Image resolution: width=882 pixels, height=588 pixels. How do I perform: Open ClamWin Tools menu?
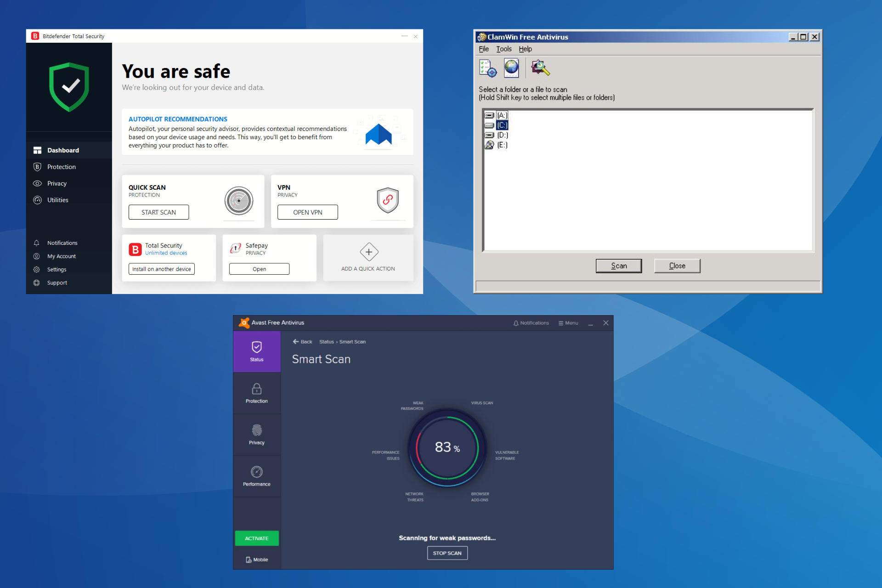tap(503, 49)
